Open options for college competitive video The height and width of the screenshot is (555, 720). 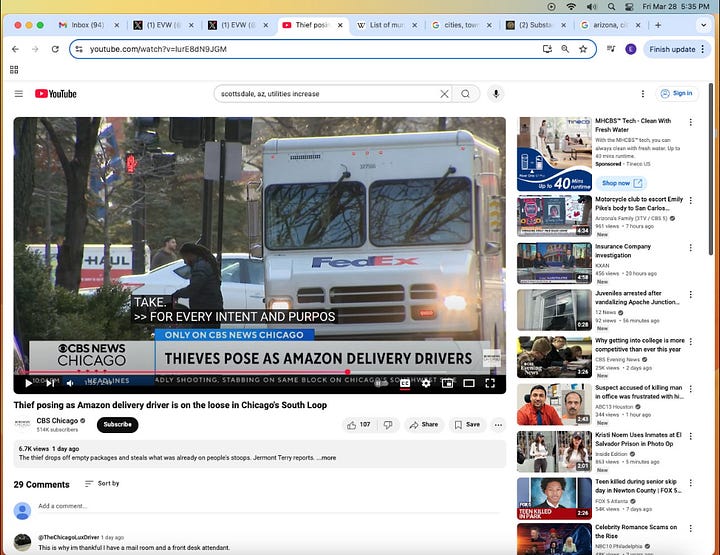click(x=691, y=342)
